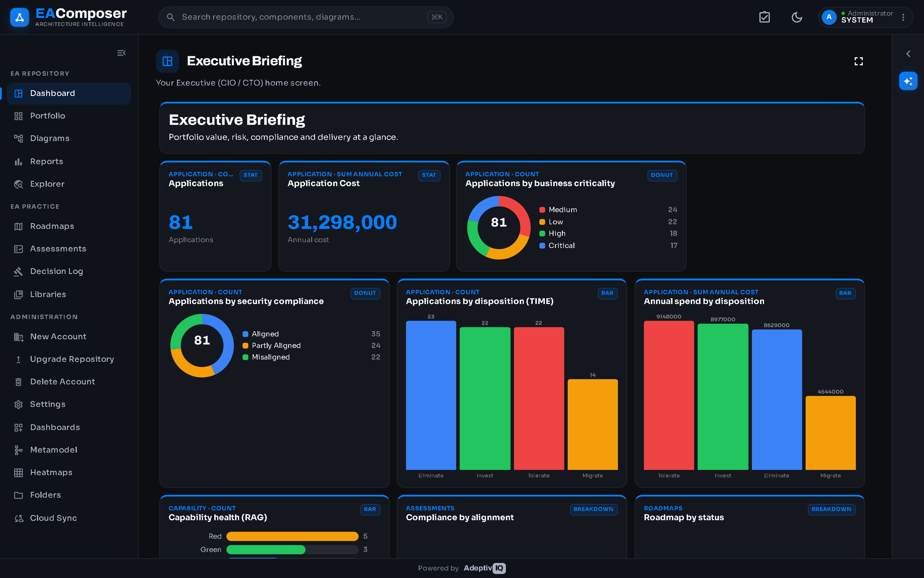Screen dimensions: 924x578
Task: Click the Critical blue legend swatch
Action: point(542,246)
